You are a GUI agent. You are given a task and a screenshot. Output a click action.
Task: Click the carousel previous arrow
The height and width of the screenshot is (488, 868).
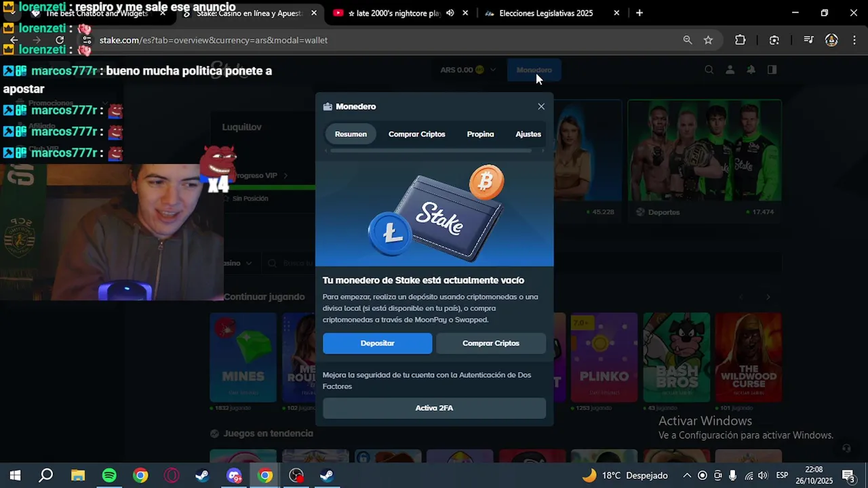click(741, 297)
